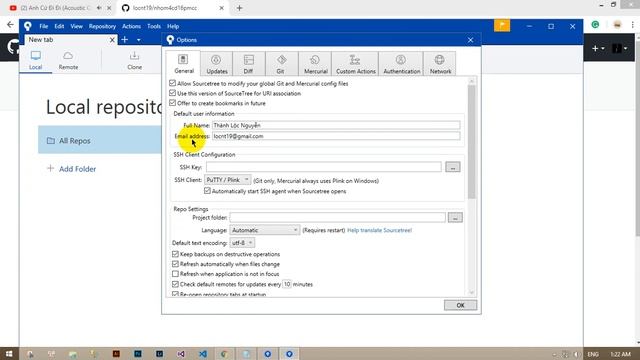
Task: Close the Options dialog
Action: point(470,40)
